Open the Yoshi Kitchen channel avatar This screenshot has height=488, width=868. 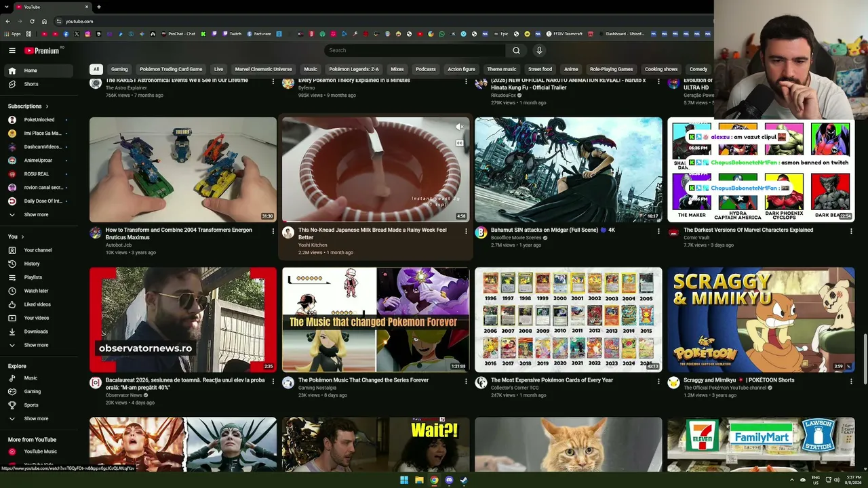[288, 232]
